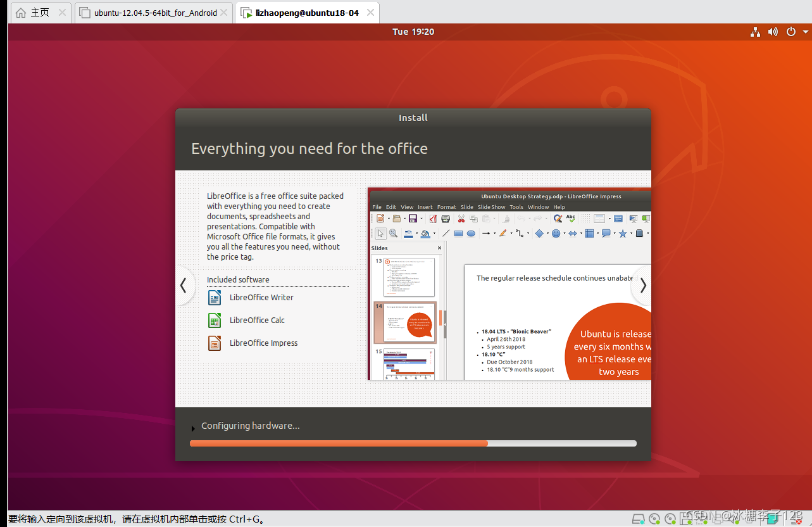Click the 'Install' window title
Image resolution: width=812 pixels, height=527 pixels.
pos(413,118)
